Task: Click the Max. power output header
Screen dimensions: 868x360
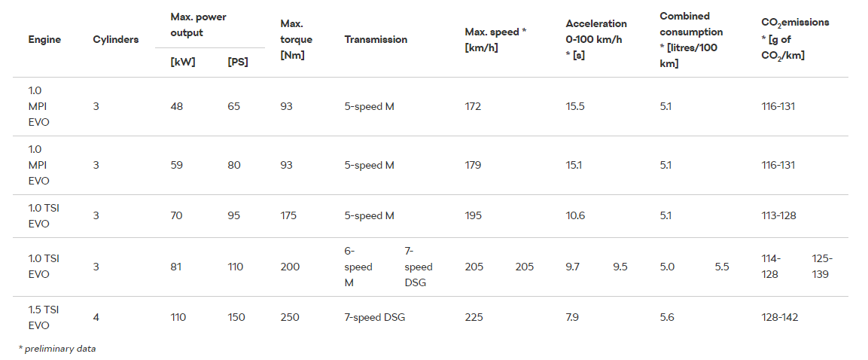Action: point(198,25)
